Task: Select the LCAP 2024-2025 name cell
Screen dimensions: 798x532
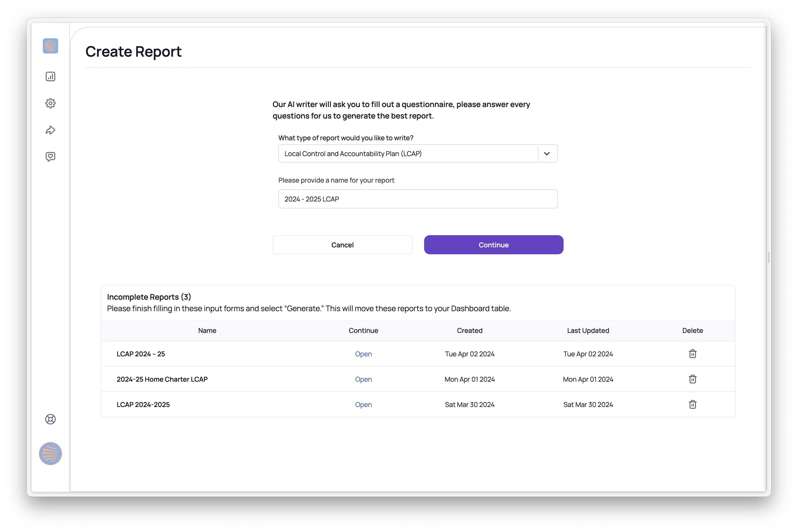Action: click(143, 404)
